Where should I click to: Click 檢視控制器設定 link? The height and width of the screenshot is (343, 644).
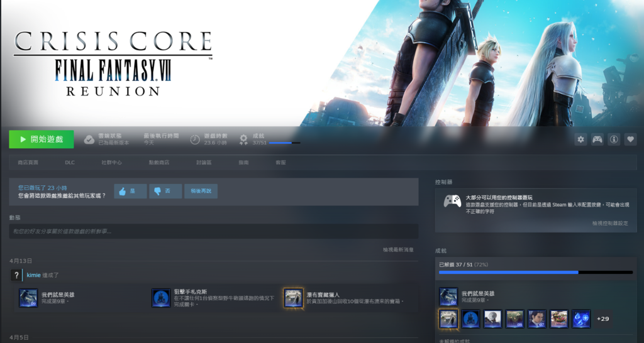(x=610, y=223)
